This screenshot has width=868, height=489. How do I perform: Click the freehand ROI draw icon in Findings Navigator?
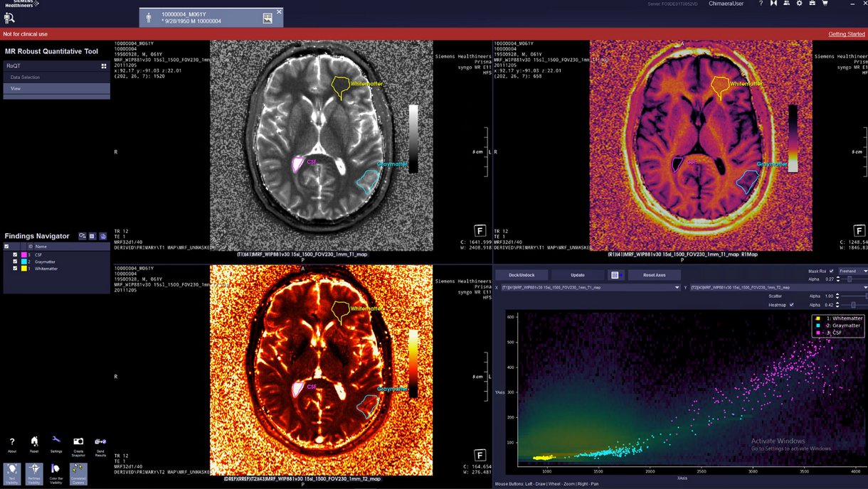point(83,236)
